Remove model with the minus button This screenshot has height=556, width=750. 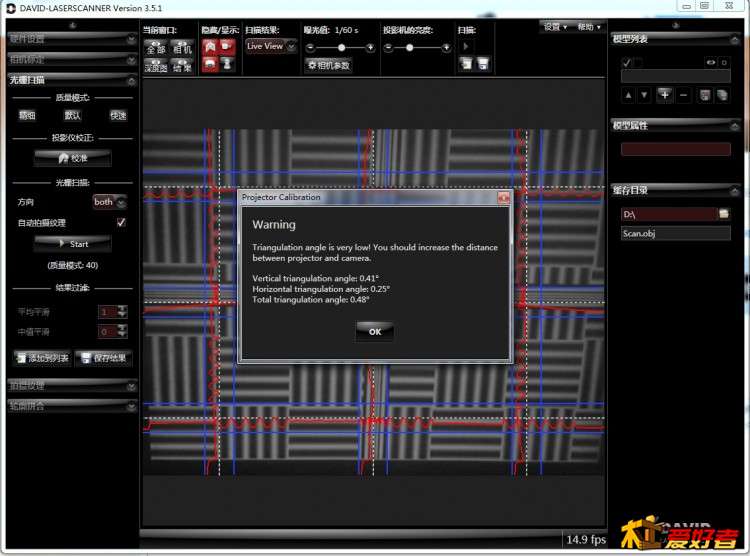pyautogui.click(x=683, y=95)
